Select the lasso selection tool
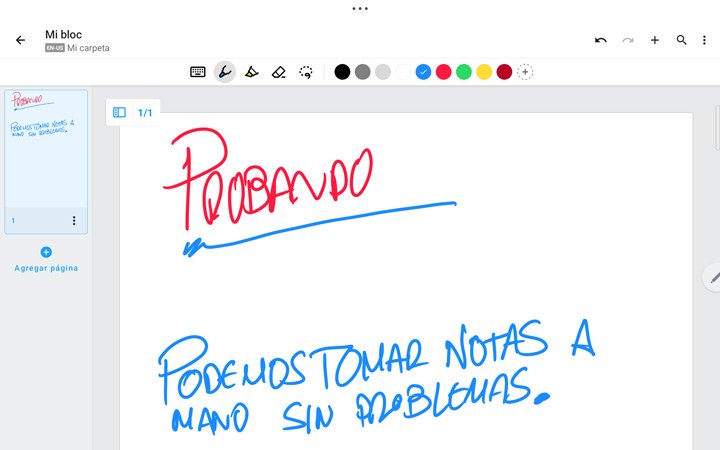This screenshot has height=450, width=720. (306, 72)
